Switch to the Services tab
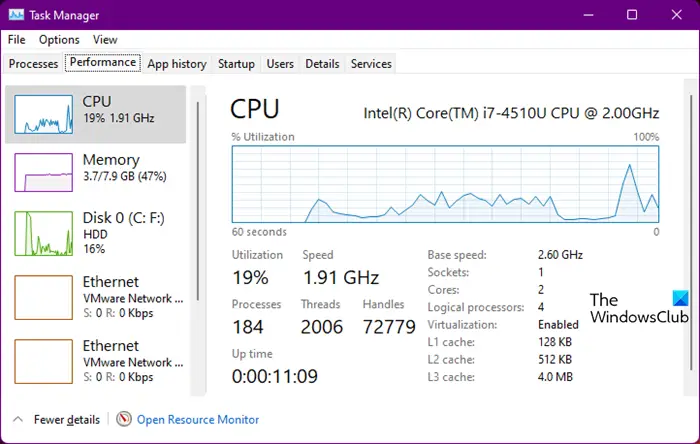Viewport: 700px width, 444px height. tap(371, 64)
